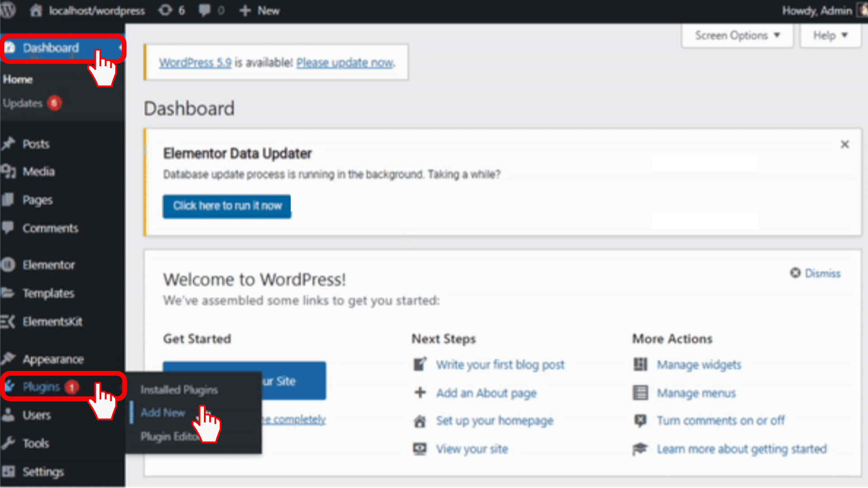868x488 pixels.
Task: Open the Plugins plug icon in sidebar
Action: tap(10, 386)
